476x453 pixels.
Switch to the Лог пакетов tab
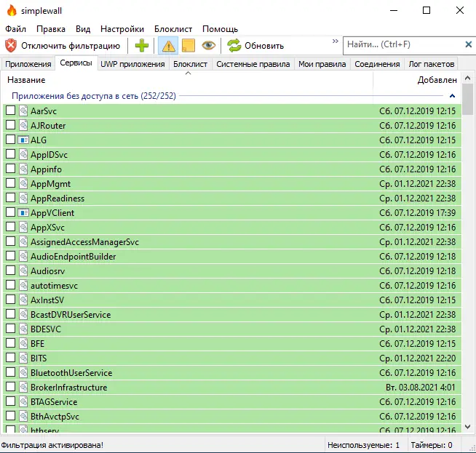[432, 64]
